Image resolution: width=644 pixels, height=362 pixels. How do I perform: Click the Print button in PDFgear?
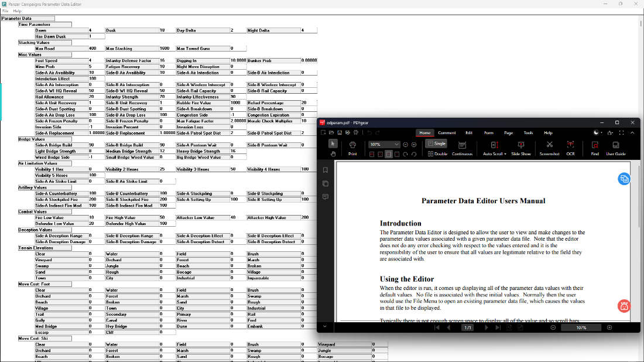352,148
